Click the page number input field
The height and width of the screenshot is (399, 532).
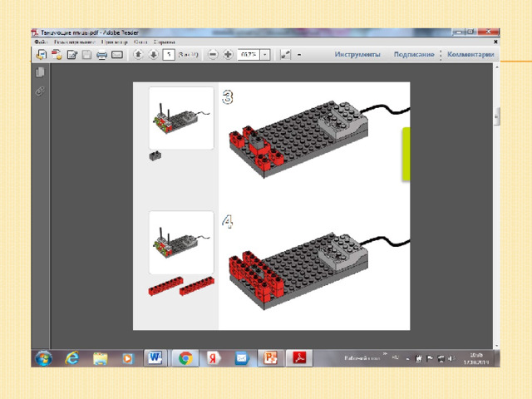(x=169, y=55)
